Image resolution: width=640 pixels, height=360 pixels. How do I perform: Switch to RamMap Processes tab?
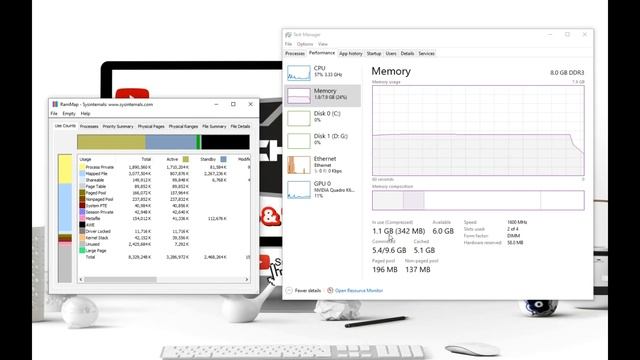click(89, 127)
